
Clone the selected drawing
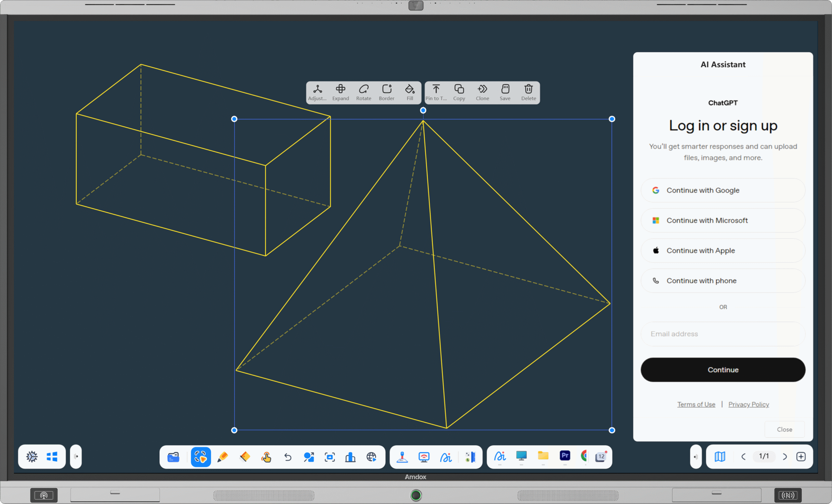[x=482, y=92]
